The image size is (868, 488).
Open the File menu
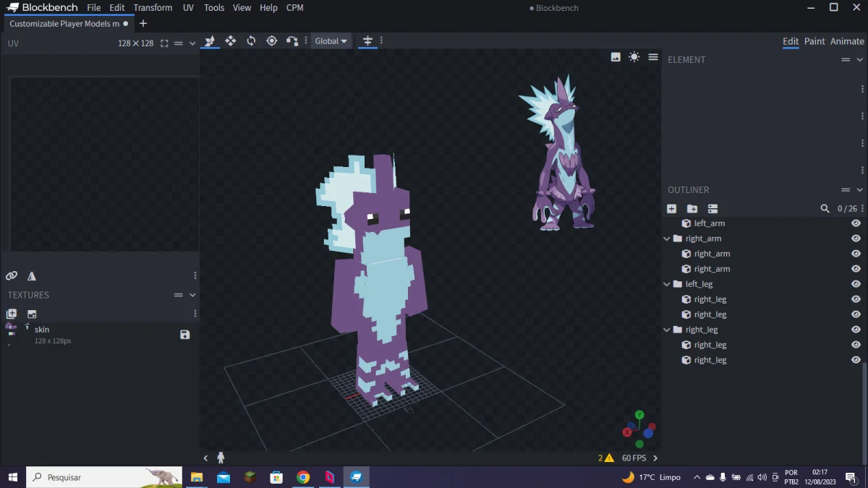click(x=94, y=8)
